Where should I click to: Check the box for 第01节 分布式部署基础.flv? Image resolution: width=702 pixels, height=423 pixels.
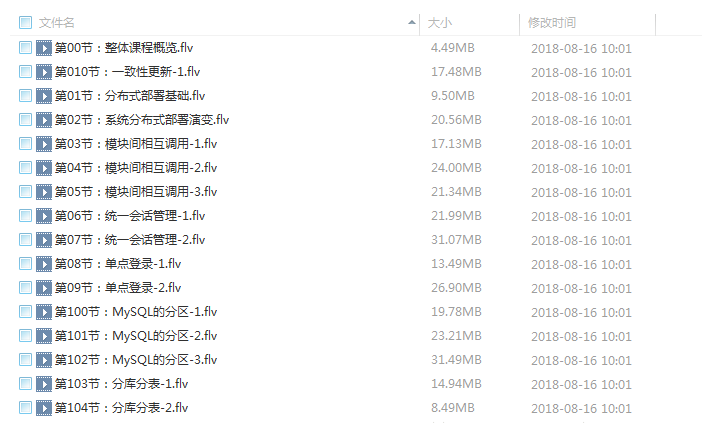point(26,96)
